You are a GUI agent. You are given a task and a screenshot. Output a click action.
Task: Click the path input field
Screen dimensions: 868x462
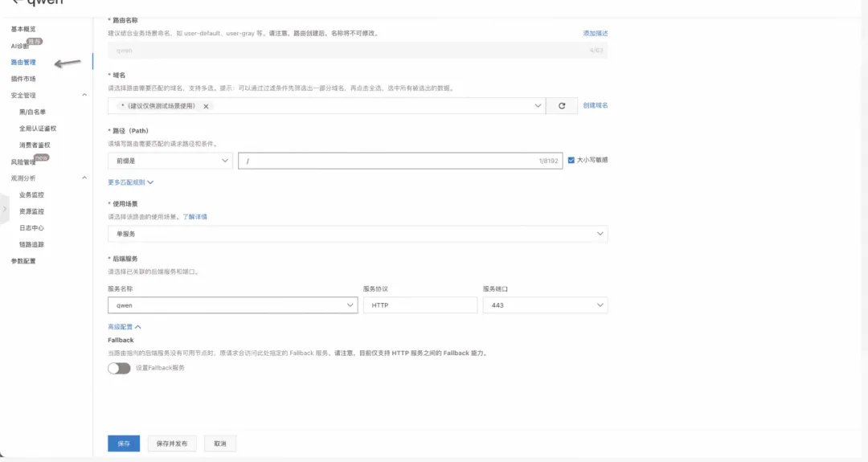pyautogui.click(x=400, y=161)
